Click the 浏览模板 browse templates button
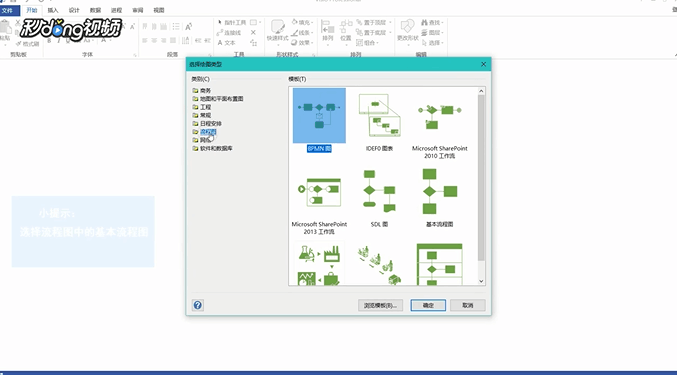Viewport: 677px width, 375px height. point(380,305)
